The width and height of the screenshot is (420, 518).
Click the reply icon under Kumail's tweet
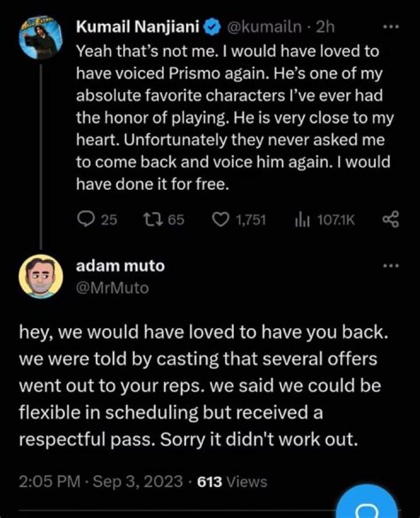click(86, 219)
